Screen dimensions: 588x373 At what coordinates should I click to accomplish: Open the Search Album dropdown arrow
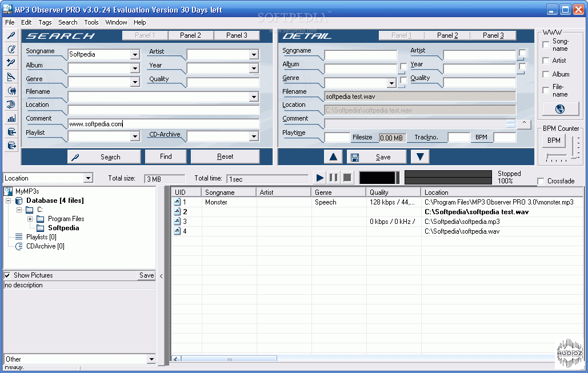(x=135, y=68)
